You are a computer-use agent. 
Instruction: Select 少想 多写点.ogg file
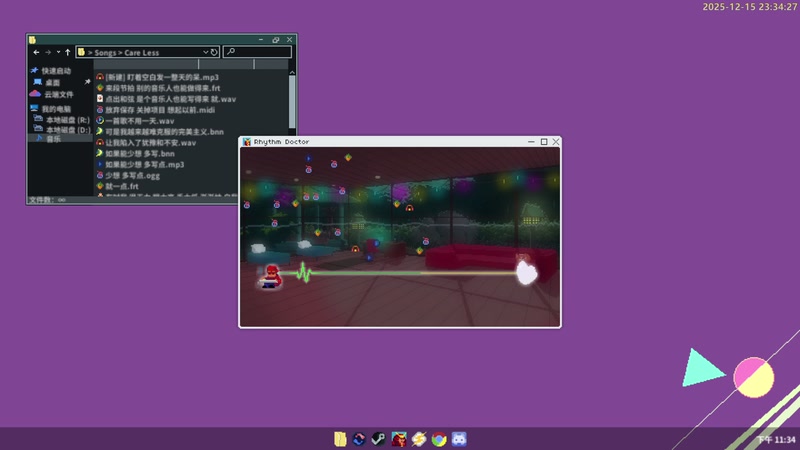(x=132, y=176)
